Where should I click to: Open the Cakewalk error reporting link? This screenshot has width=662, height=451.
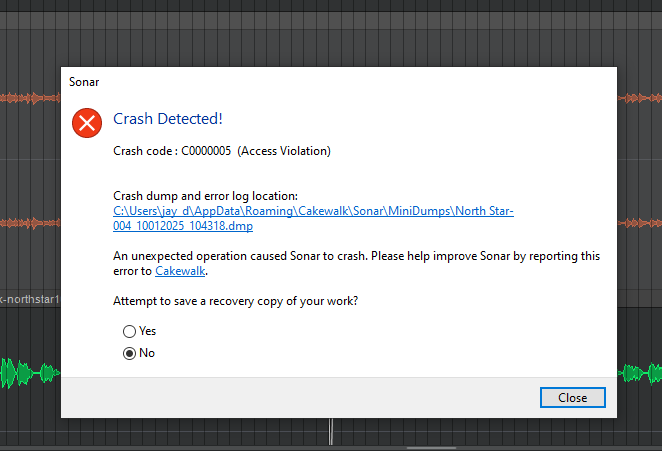(180, 271)
